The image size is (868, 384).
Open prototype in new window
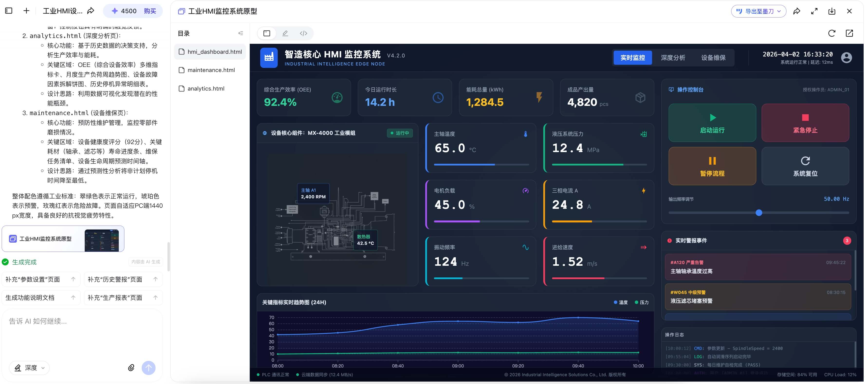click(850, 33)
